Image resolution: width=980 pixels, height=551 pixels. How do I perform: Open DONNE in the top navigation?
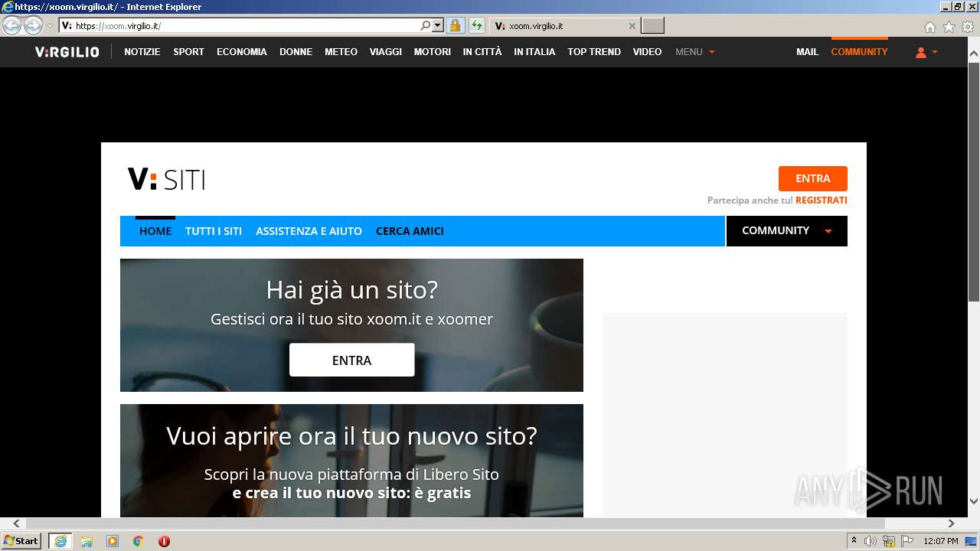tap(296, 52)
